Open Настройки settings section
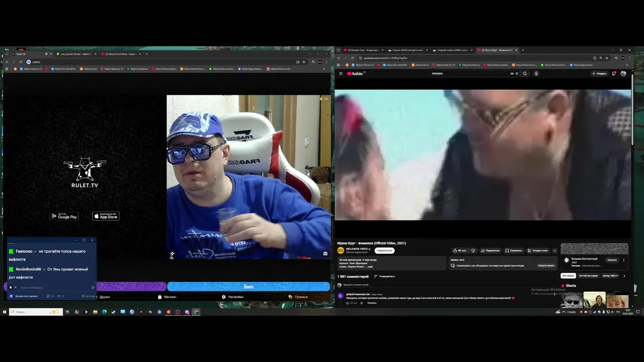Screen dimensions: 644x362 coord(232,297)
